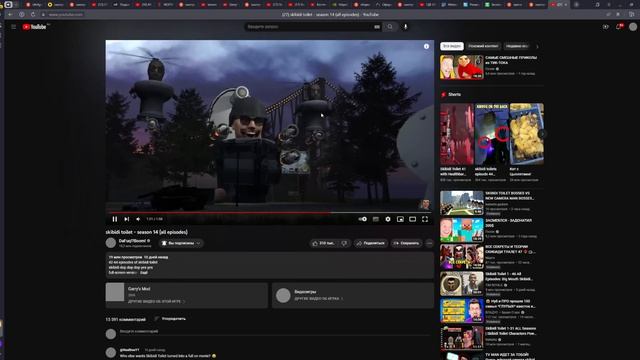Click the add a comment field
Image resolution: width=640 pixels, height=360 pixels.
pyautogui.click(x=275, y=332)
